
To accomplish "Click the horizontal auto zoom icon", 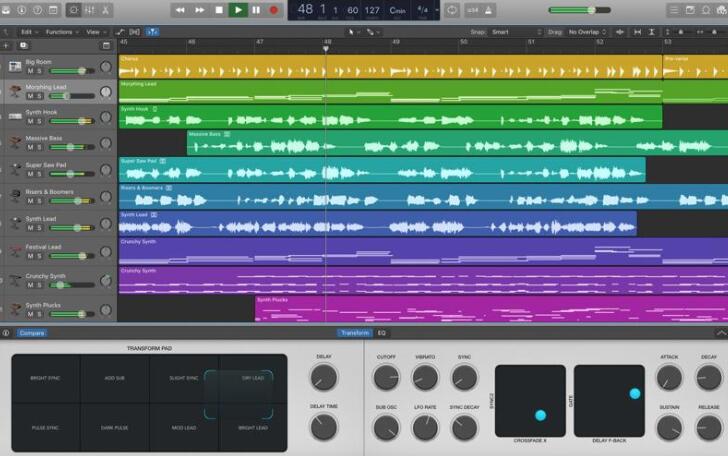I will 637,32.
